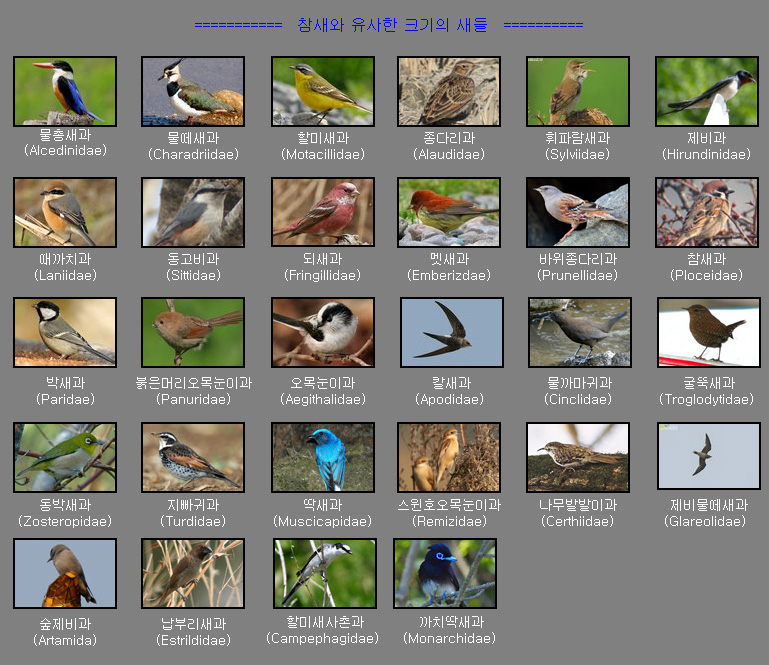The image size is (769, 665).
Task: Select the 박새과 (Paridae) label
Action: [x=65, y=391]
